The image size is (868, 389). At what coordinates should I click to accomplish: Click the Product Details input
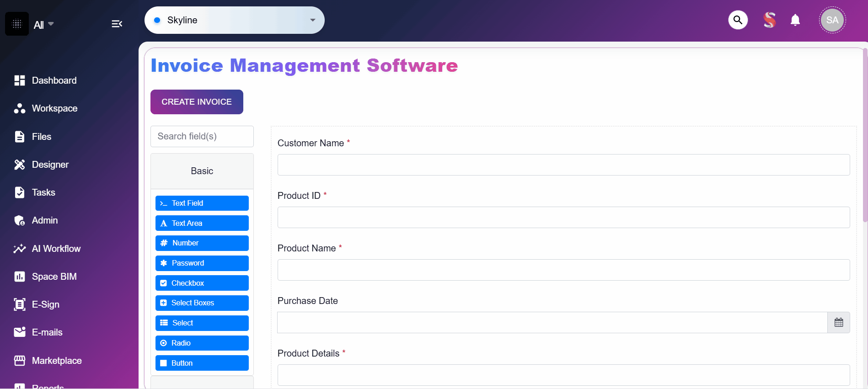click(563, 375)
